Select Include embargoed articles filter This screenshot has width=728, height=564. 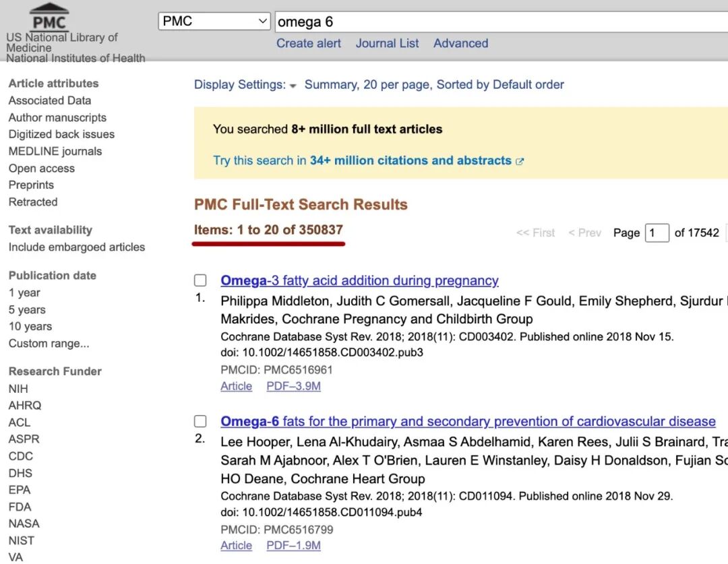77,247
